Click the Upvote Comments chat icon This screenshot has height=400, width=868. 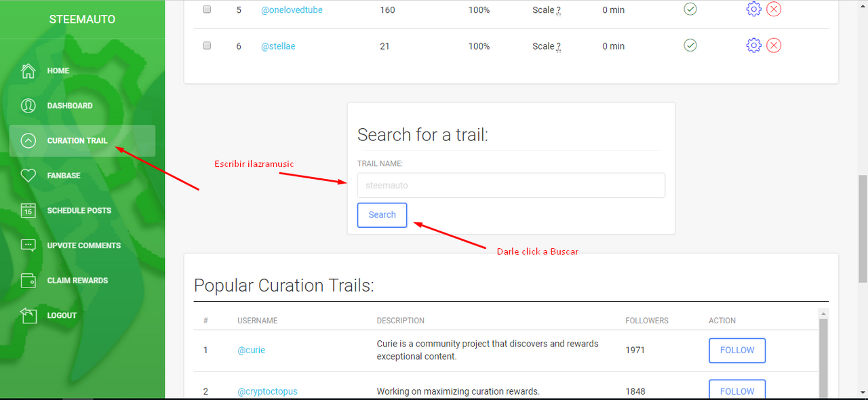pos(28,245)
